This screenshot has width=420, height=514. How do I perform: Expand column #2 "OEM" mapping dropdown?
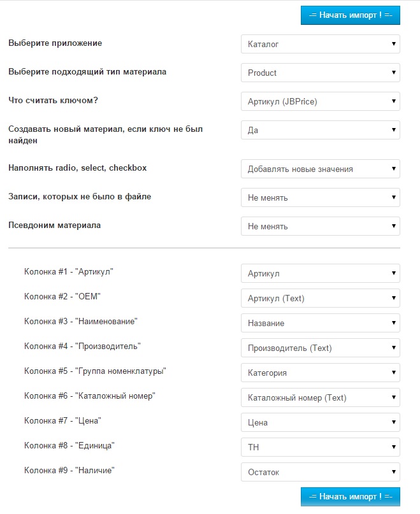[x=320, y=298]
